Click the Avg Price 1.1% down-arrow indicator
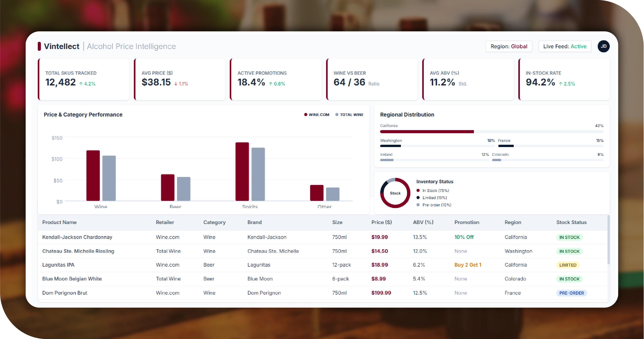 coord(181,84)
